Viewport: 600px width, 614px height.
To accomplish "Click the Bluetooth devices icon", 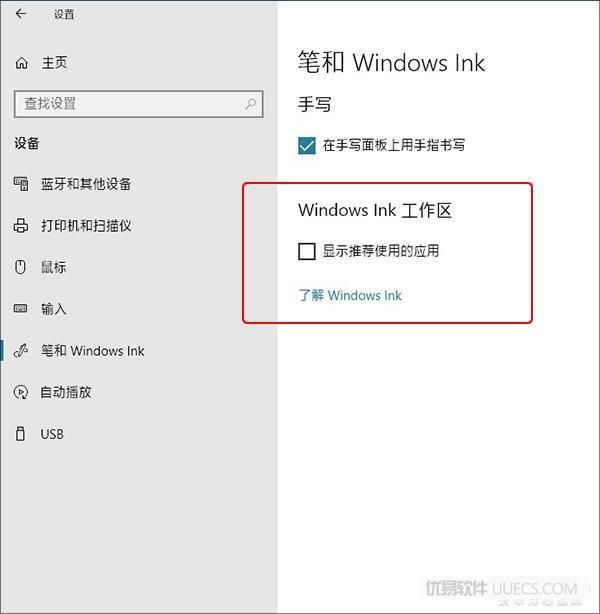I will point(21,184).
